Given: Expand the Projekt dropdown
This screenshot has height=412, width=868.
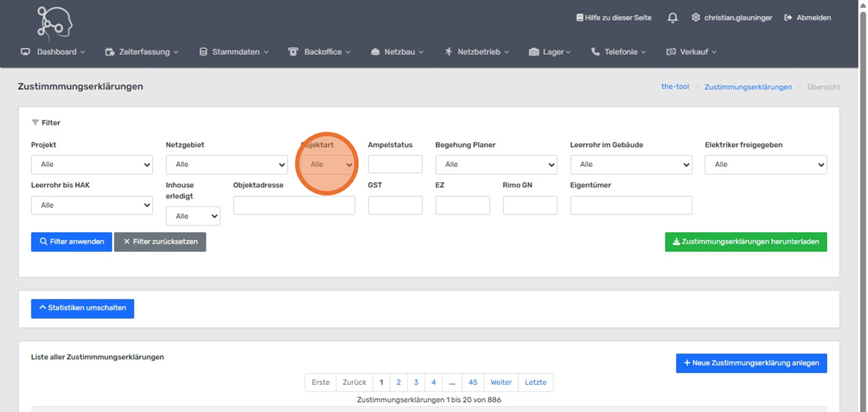Looking at the screenshot, I should click(x=91, y=165).
